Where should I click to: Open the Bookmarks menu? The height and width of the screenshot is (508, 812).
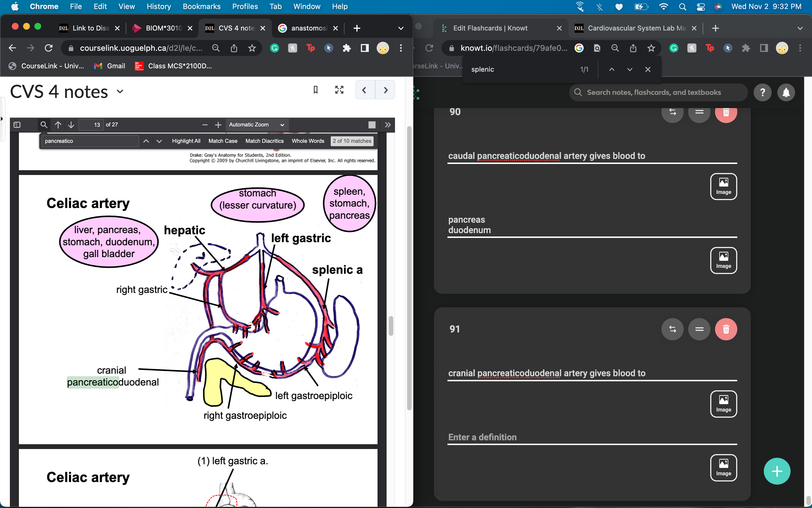201,6
